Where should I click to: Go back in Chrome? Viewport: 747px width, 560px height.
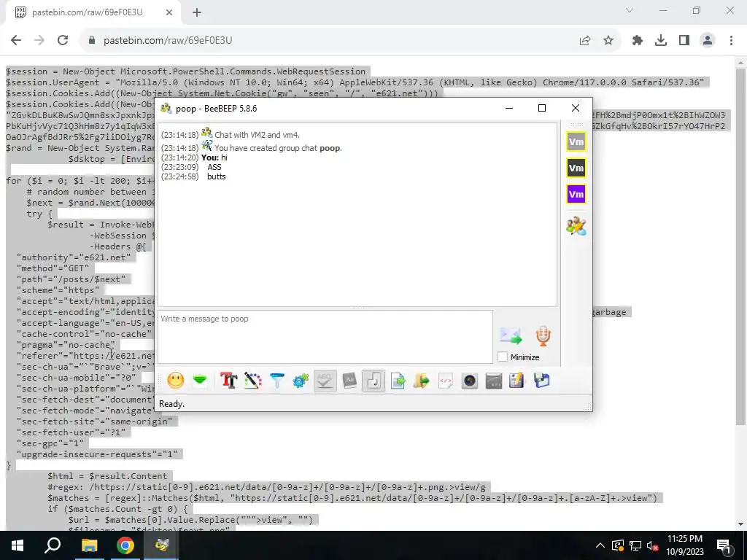[16, 41]
